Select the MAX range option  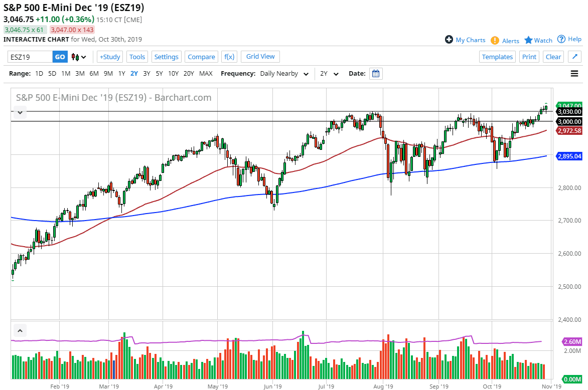click(206, 73)
